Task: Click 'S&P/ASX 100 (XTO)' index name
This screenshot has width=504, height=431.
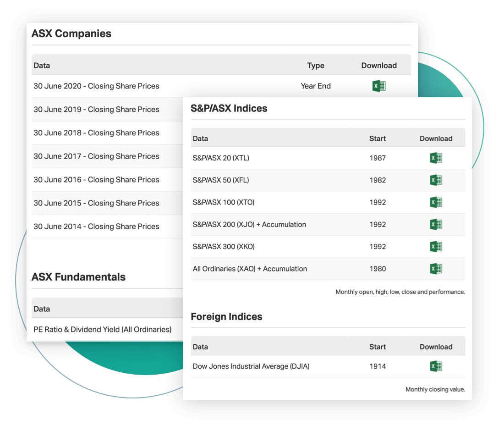Action: (x=224, y=203)
